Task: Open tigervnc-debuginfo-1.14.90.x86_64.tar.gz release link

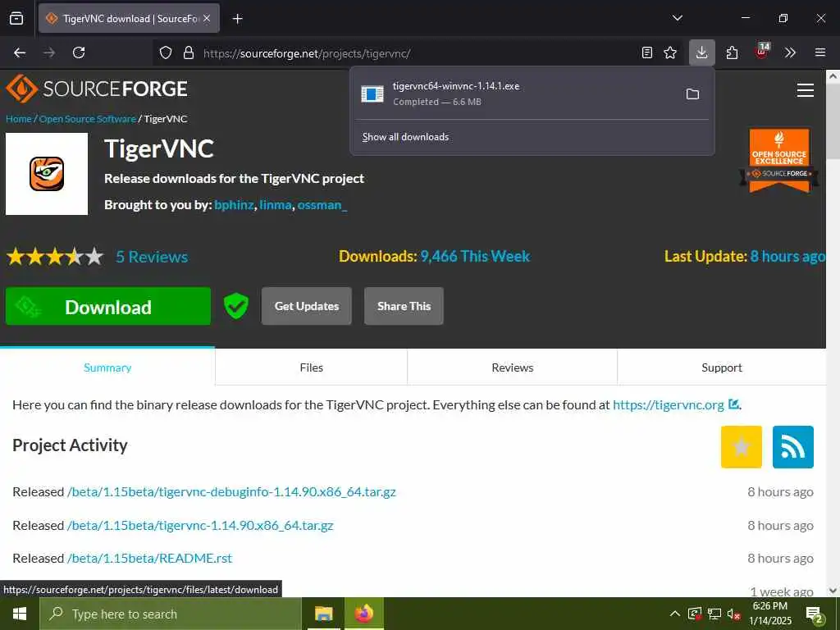Action: tap(231, 492)
